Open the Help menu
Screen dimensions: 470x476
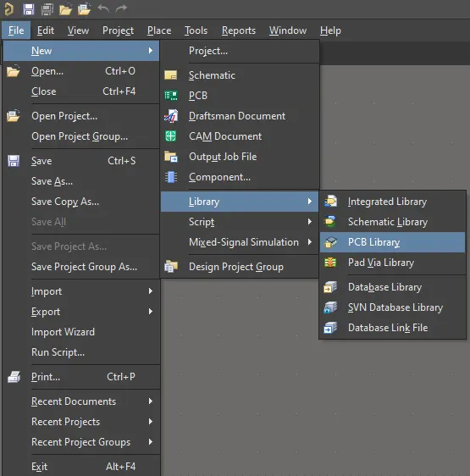[x=330, y=30]
